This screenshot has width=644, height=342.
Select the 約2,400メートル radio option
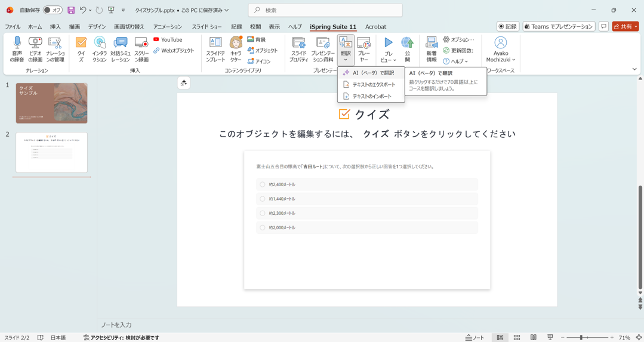[x=263, y=184]
